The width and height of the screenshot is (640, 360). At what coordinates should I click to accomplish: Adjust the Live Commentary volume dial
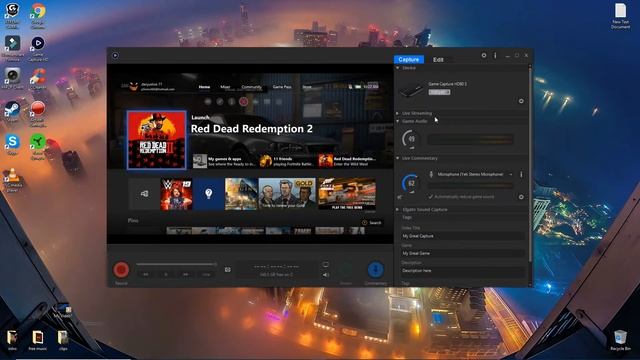click(411, 183)
